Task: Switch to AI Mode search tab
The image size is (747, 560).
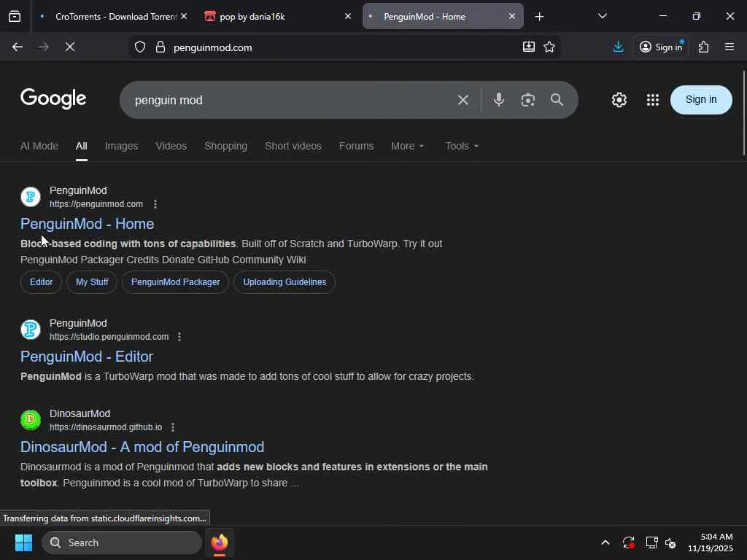Action: 39,146
